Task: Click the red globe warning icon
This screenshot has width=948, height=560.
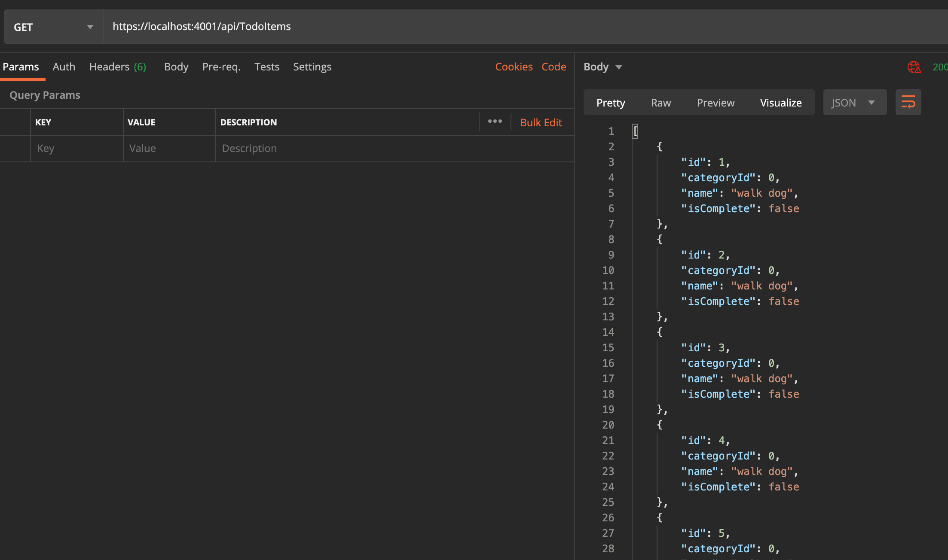Action: pyautogui.click(x=914, y=67)
